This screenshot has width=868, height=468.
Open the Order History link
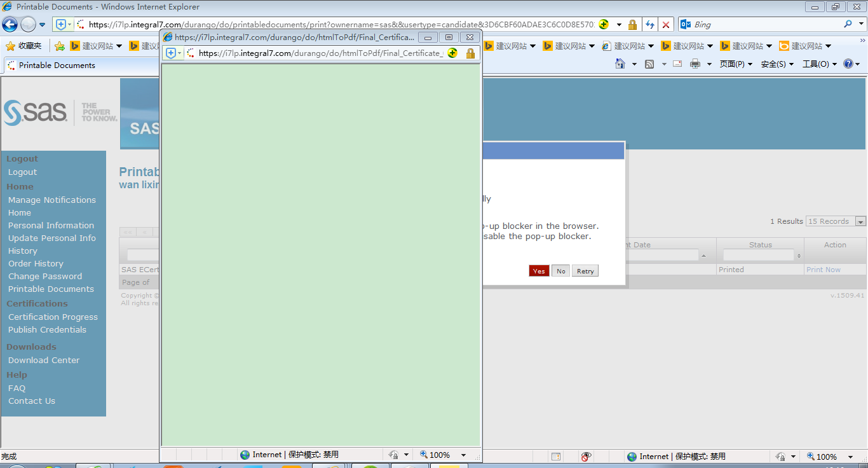pyautogui.click(x=36, y=263)
